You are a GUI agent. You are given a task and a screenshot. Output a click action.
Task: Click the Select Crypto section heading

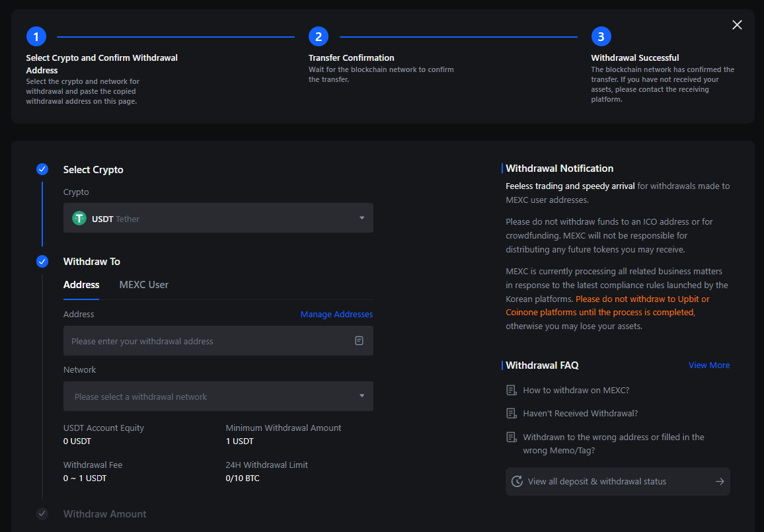click(x=93, y=170)
